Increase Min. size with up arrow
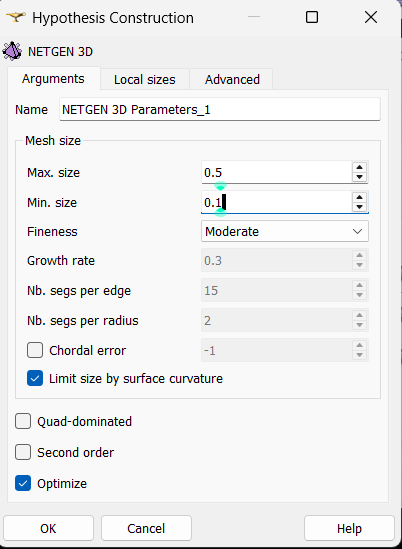402x549 pixels. pos(359,197)
